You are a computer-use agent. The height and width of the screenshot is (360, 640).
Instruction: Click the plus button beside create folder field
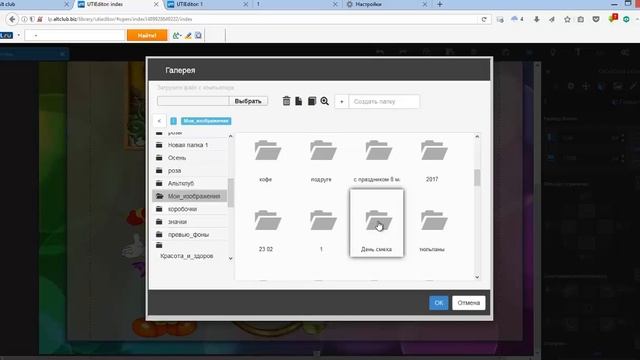(342, 102)
